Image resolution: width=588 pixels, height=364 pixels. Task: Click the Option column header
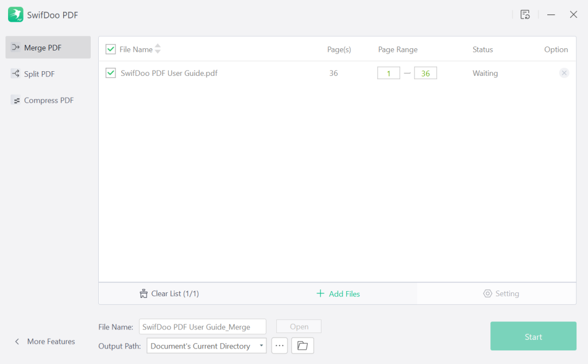(x=556, y=49)
